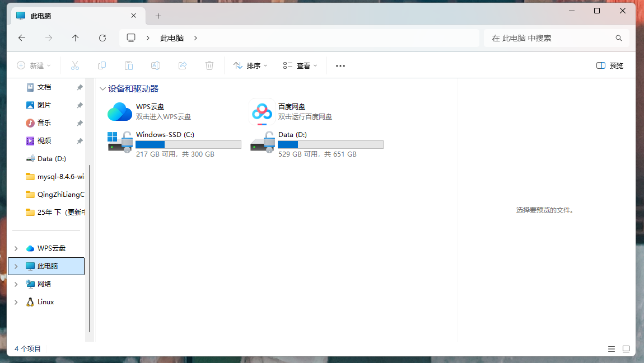
Task: Click the Delete icon in the toolbar
Action: click(x=209, y=65)
